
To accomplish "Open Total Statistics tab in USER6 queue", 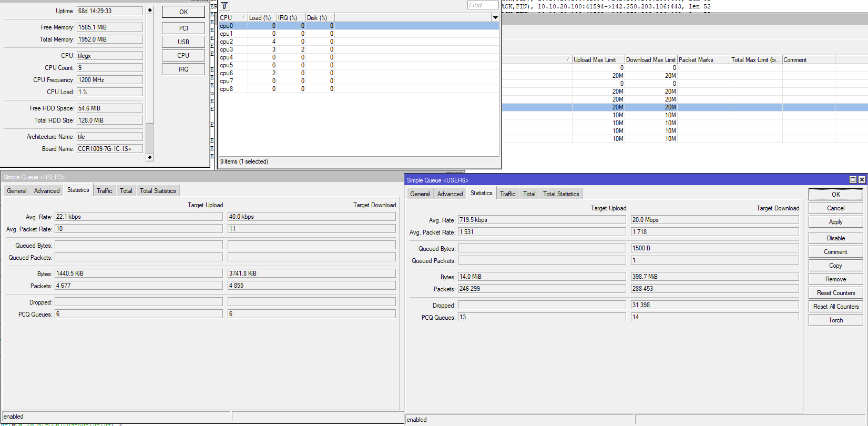I will point(561,194).
